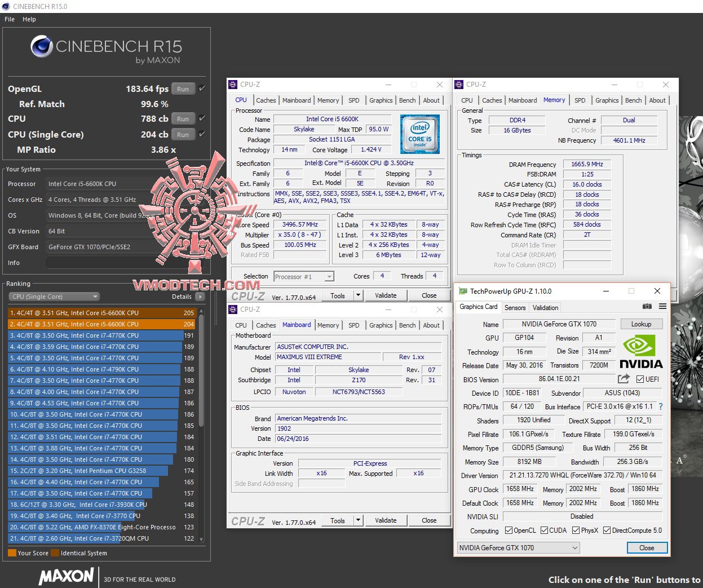
Task: Click the MAXON logo at the bottom
Action: (x=66, y=576)
